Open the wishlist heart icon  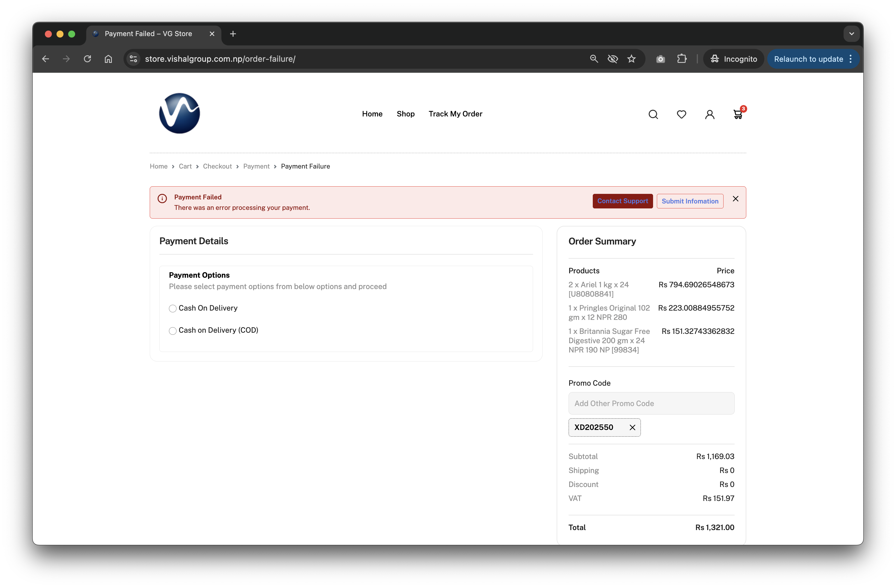[681, 114]
